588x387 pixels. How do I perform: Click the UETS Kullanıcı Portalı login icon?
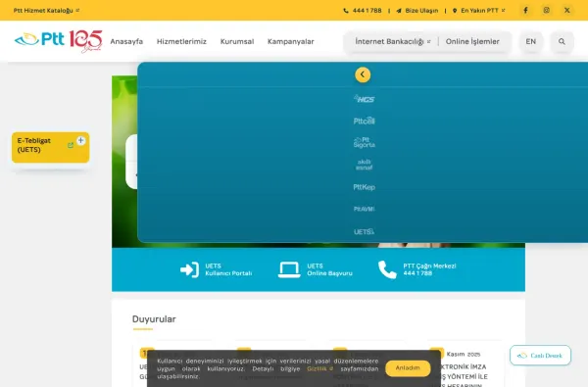click(189, 269)
